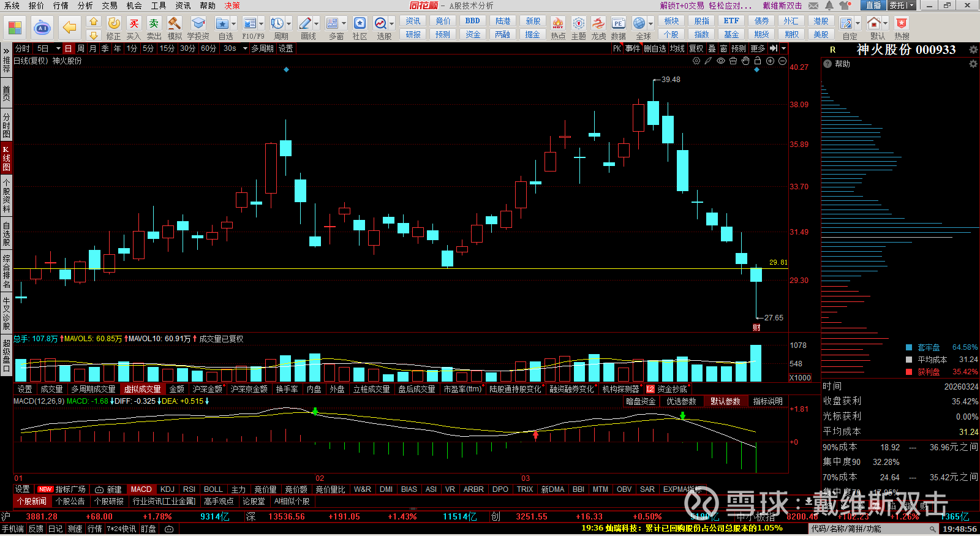This screenshot has height=536, width=980.
Task: Expand the left sidebar double chevron
Action: [x=6, y=51]
